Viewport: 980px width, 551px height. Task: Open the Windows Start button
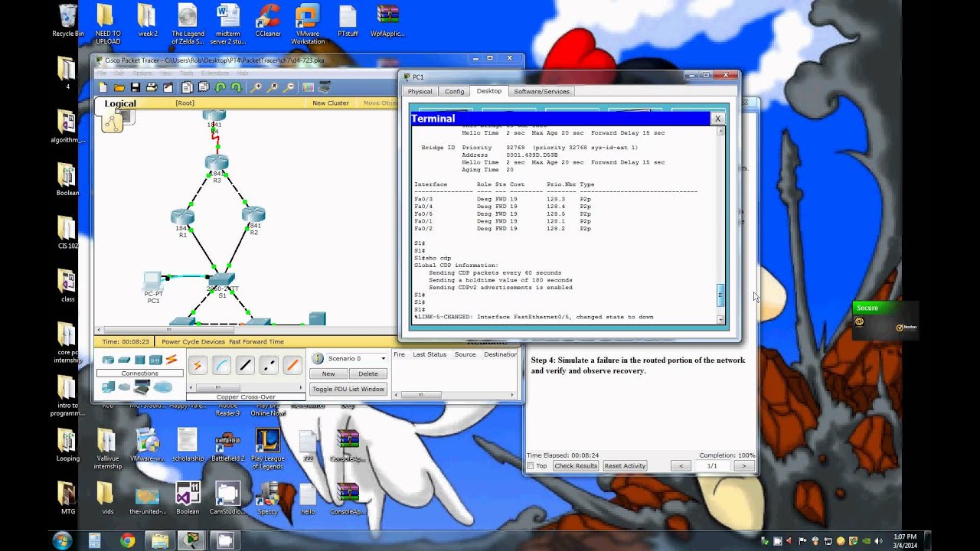(61, 540)
